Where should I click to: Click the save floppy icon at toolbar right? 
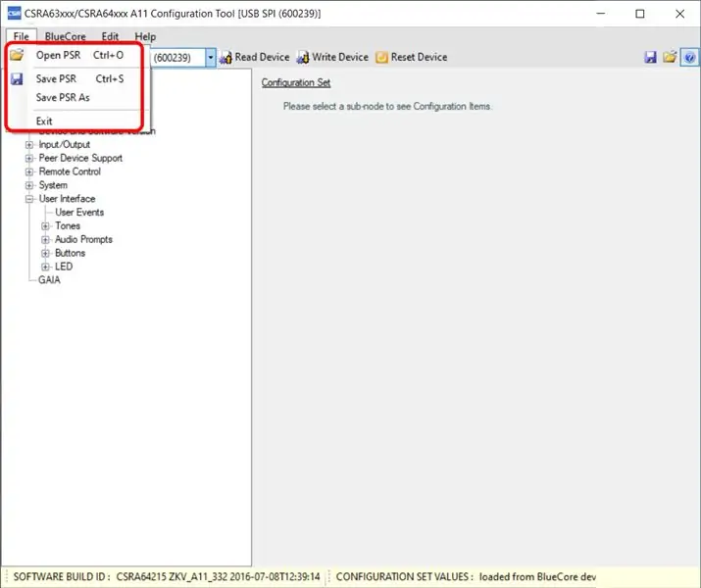(x=650, y=57)
